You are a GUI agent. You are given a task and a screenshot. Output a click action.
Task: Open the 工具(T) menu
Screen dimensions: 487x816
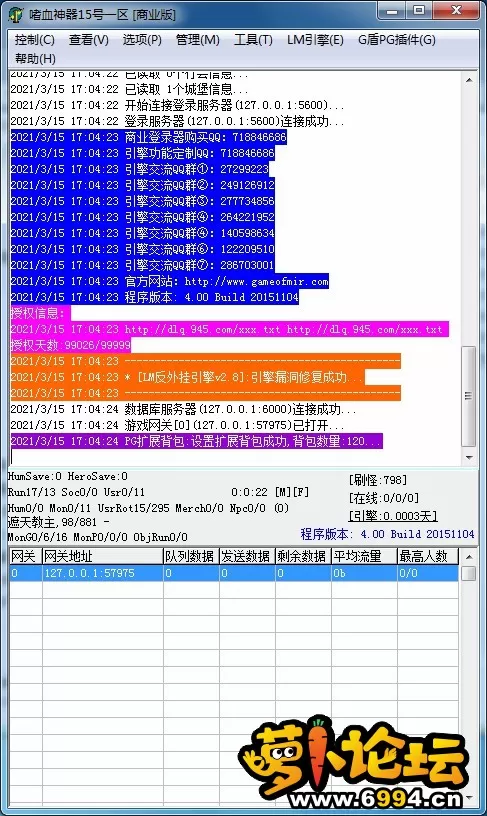click(253, 40)
